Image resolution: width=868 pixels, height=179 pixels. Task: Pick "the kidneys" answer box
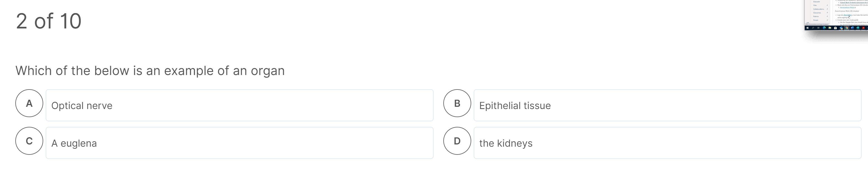point(667,143)
